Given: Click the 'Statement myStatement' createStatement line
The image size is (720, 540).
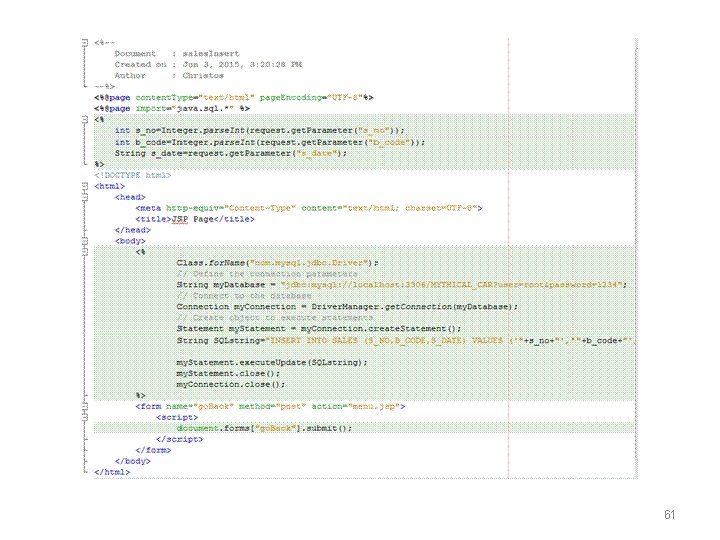Looking at the screenshot, I should [319, 329].
